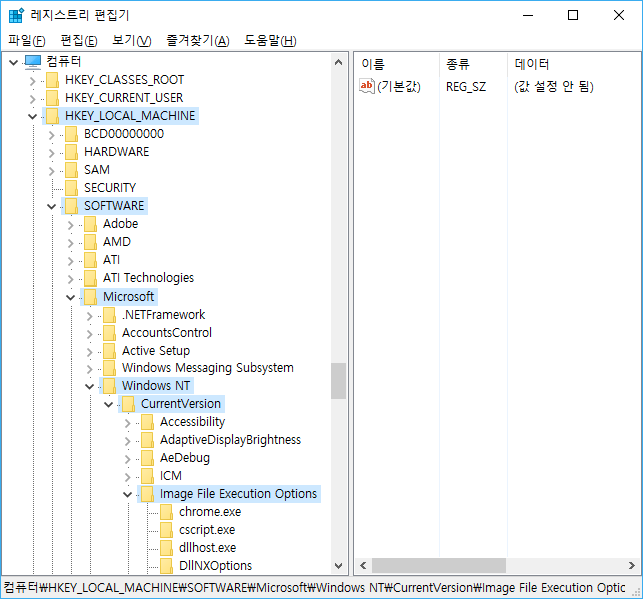643x599 pixels.
Task: Click the Adobe folder icon
Action: click(90, 224)
